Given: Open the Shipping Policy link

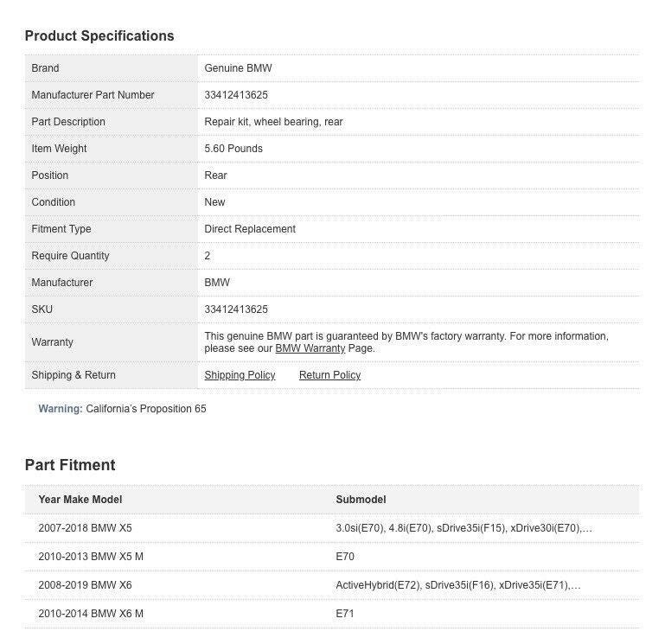Looking at the screenshot, I should 240,375.
